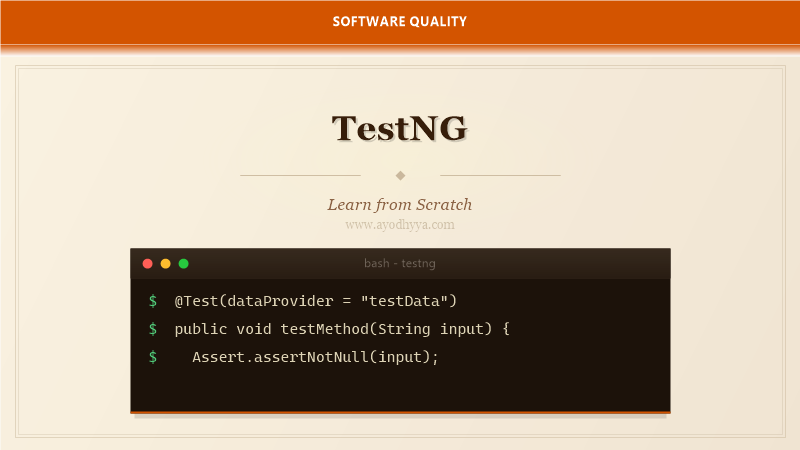This screenshot has height=450, width=800.
Task: Click the 'Learn from Scratch' subtitle
Action: (x=399, y=205)
